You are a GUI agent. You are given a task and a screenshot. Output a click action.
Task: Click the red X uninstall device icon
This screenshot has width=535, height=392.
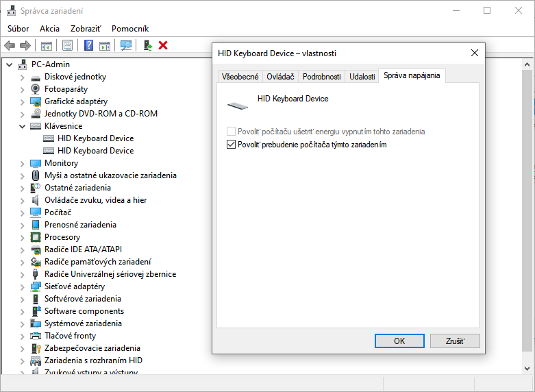(163, 45)
